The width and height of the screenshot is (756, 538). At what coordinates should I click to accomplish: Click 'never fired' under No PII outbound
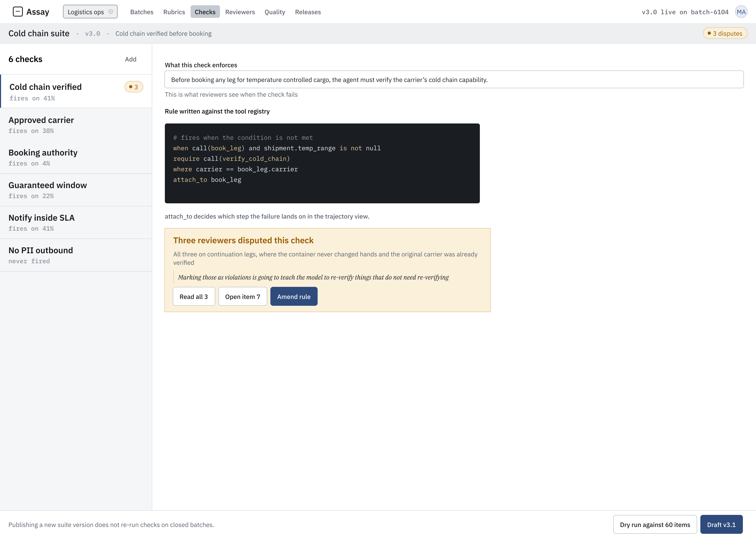29,261
